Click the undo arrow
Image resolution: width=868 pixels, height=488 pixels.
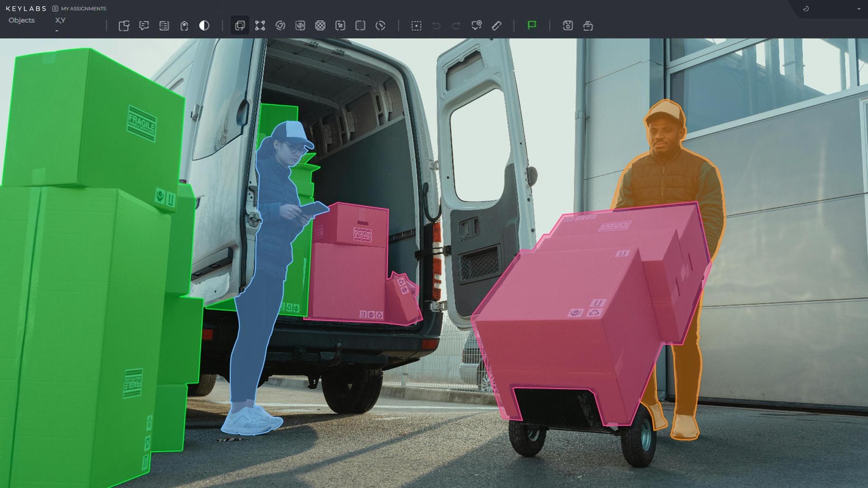[x=436, y=26]
